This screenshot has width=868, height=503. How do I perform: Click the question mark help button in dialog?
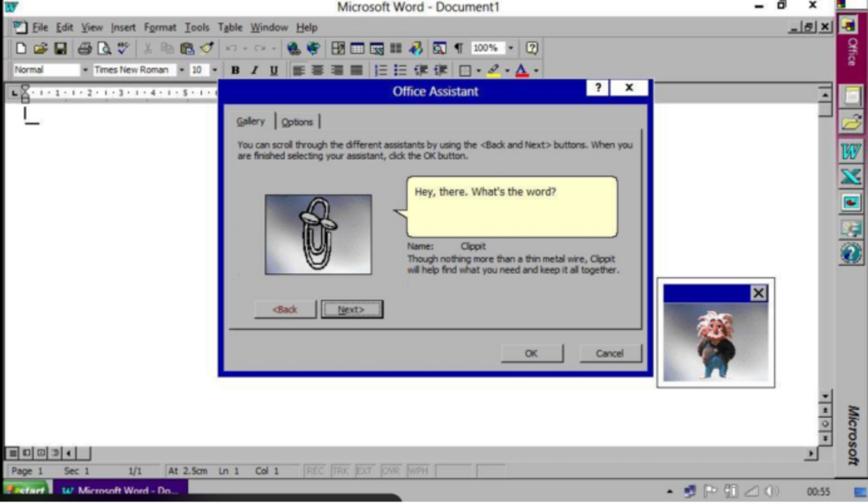click(597, 87)
